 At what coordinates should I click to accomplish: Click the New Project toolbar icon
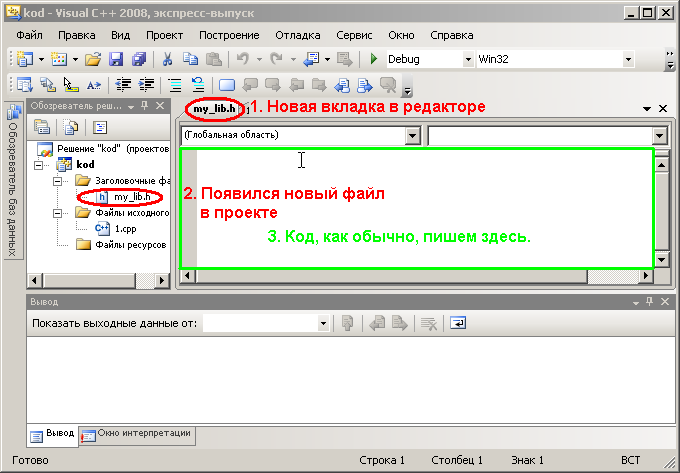[x=25, y=59]
